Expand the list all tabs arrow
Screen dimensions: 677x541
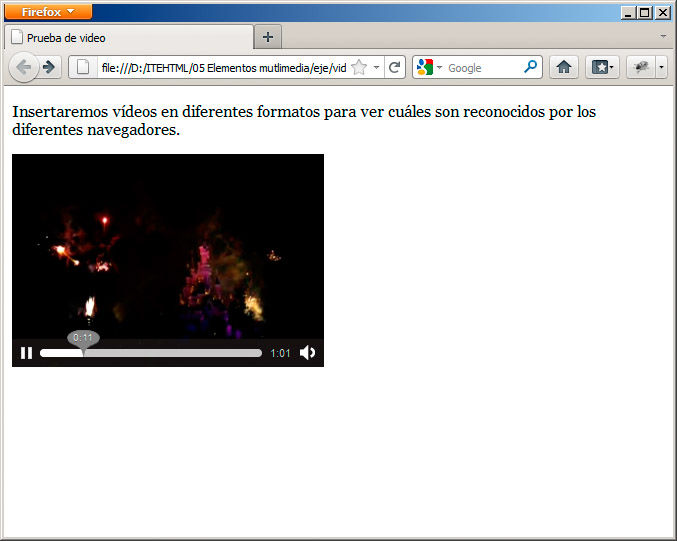click(663, 36)
